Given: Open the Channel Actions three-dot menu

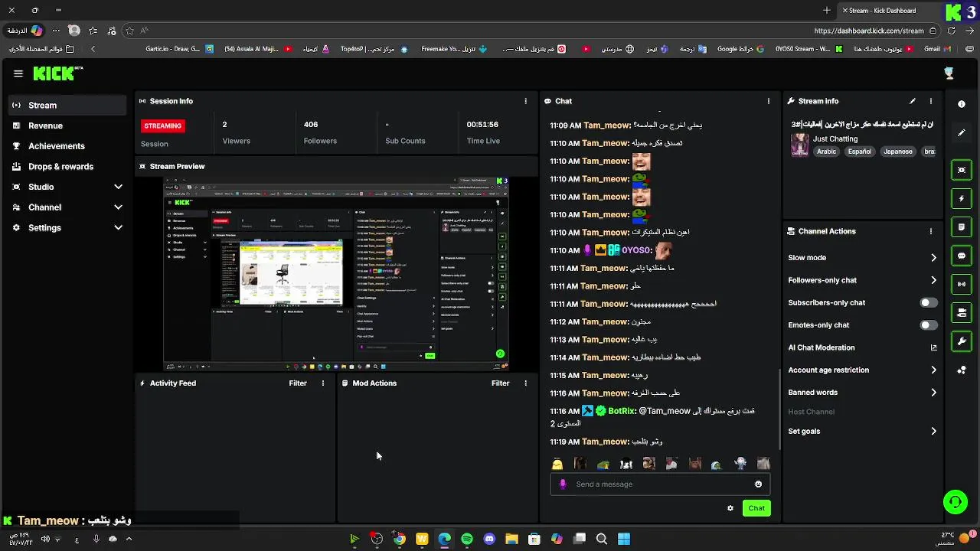Looking at the screenshot, I should tap(931, 231).
